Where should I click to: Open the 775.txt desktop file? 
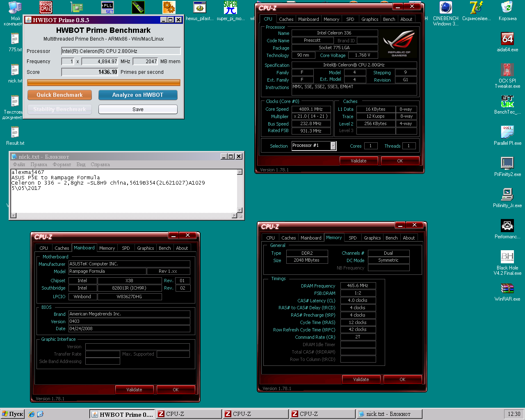click(15, 42)
